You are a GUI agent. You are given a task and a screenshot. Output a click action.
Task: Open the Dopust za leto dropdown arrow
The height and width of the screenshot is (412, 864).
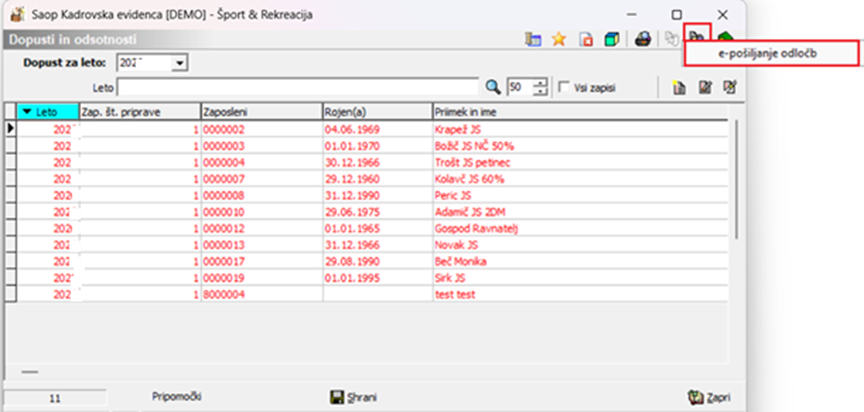pos(180,63)
